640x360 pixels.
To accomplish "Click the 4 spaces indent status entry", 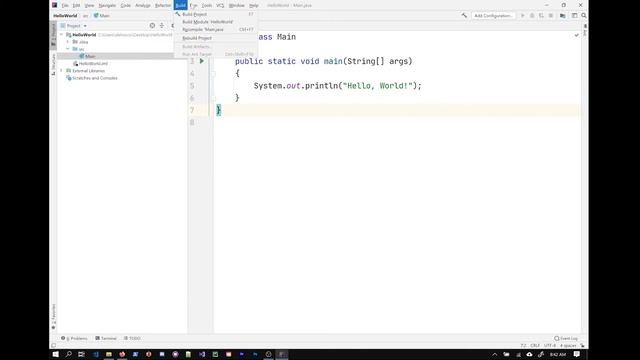I will click(x=568, y=346).
